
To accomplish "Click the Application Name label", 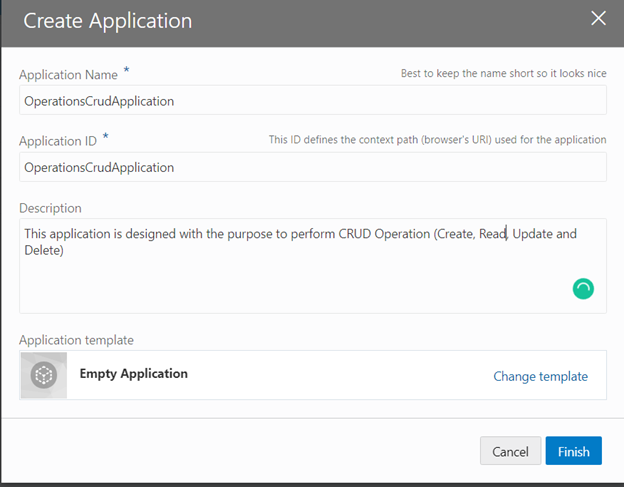I will [x=68, y=75].
